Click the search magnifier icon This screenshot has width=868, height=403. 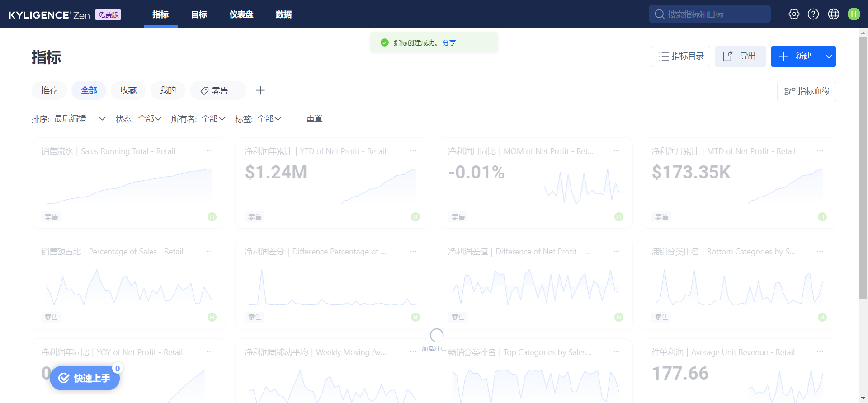pyautogui.click(x=660, y=14)
